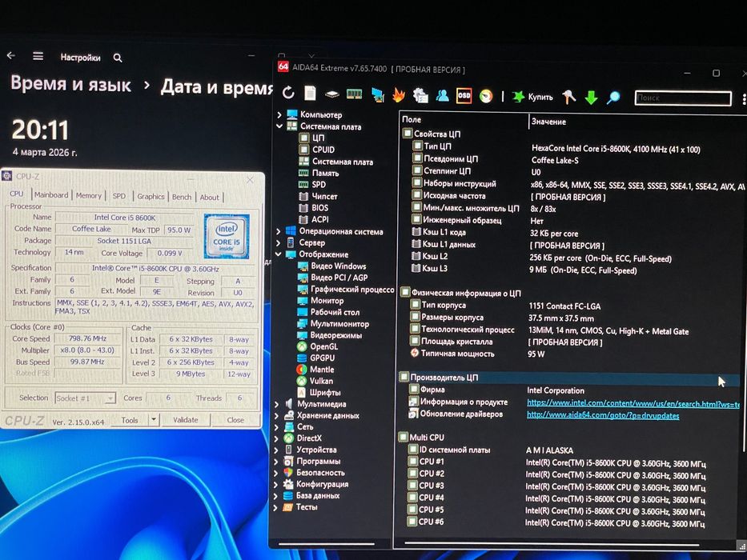Image resolution: width=747 pixels, height=560 pixels.
Task: Select GPGPU in the tree
Action: (x=316, y=358)
